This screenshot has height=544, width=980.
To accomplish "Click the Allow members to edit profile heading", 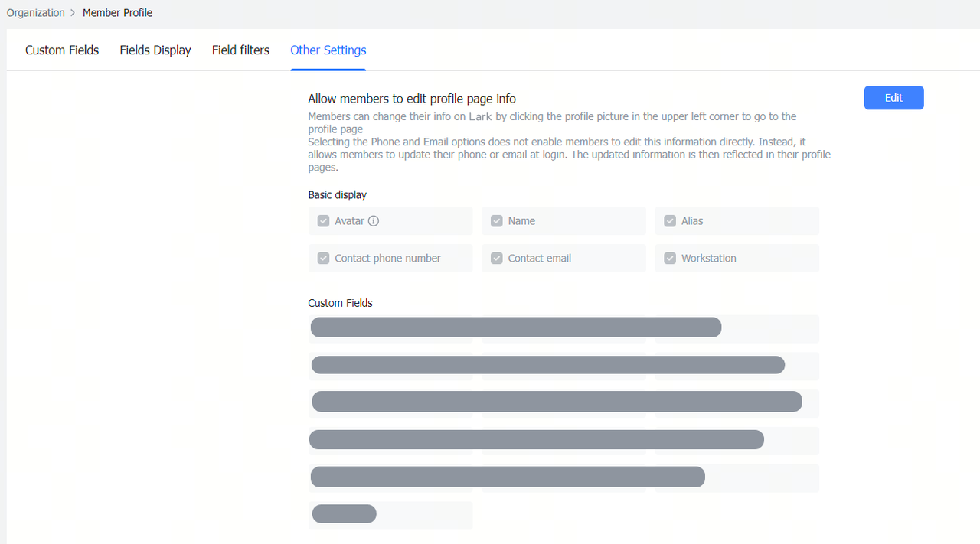I will click(x=411, y=99).
